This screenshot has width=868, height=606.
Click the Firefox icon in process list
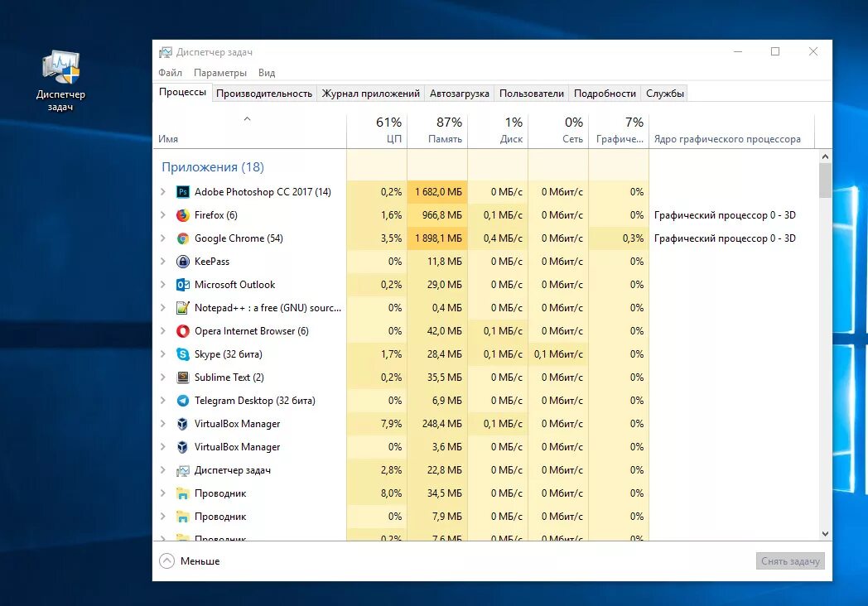(183, 215)
